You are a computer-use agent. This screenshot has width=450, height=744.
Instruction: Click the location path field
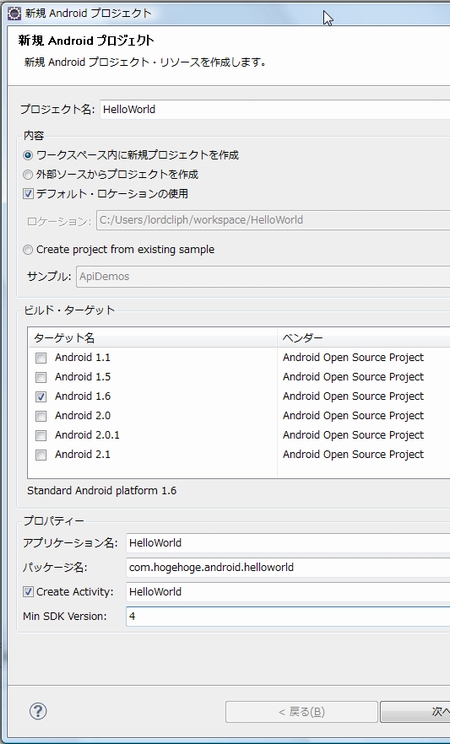(x=273, y=220)
